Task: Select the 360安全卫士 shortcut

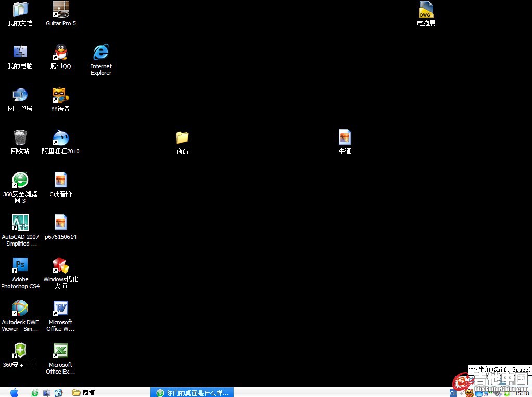Action: (20, 356)
